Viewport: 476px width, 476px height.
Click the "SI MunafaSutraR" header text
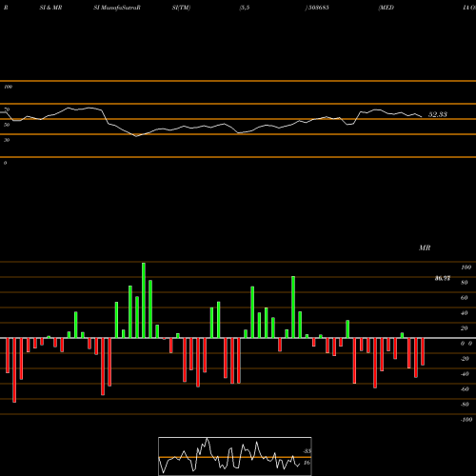click(117, 8)
